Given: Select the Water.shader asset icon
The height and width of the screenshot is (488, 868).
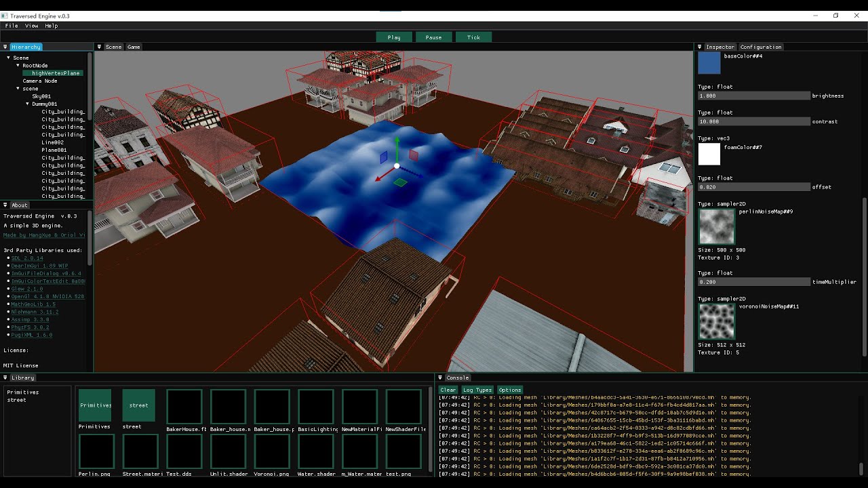Looking at the screenshot, I should tap(316, 452).
